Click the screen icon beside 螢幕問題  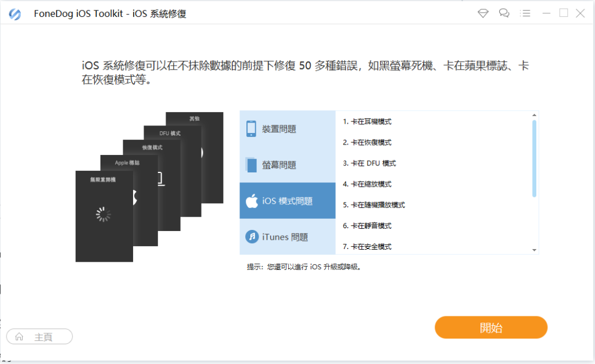click(x=251, y=165)
